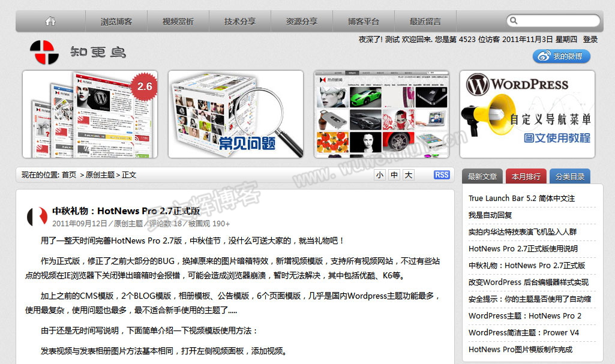Open the 常见问题 FAQ banner image

coord(236,115)
